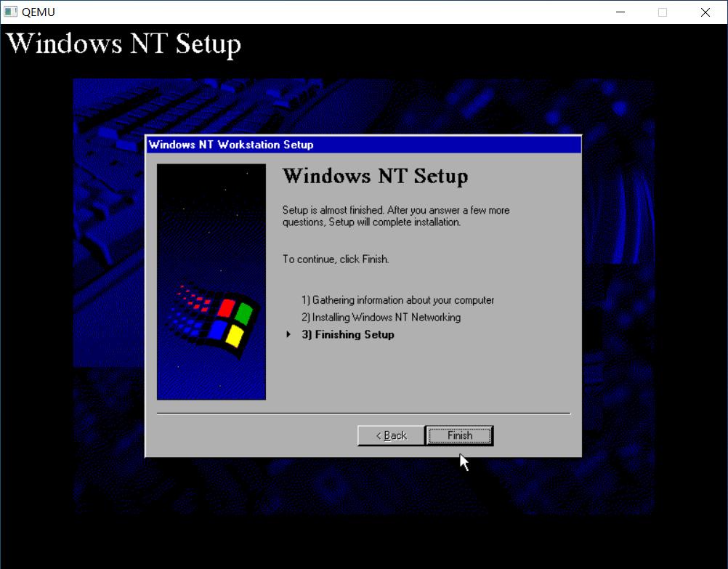
Task: Select the arrow marker beside Finishing Setup
Action: click(x=288, y=334)
